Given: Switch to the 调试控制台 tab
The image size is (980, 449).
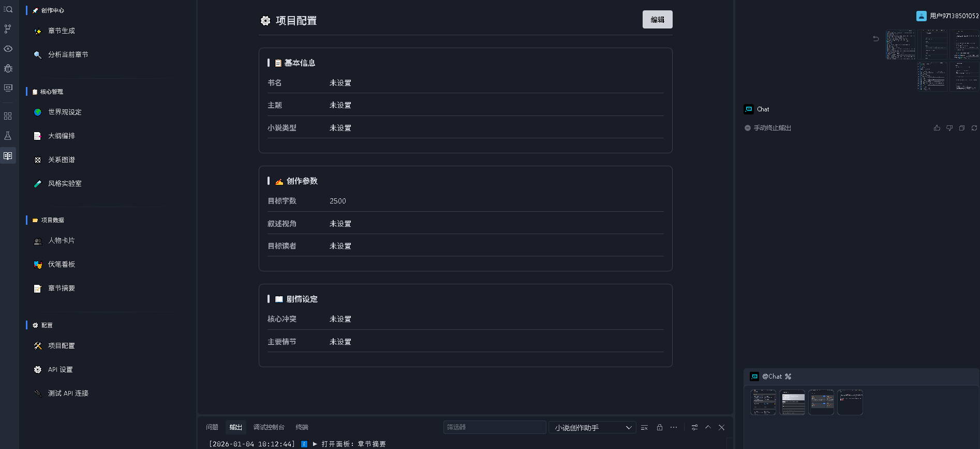Looking at the screenshot, I should (269, 427).
